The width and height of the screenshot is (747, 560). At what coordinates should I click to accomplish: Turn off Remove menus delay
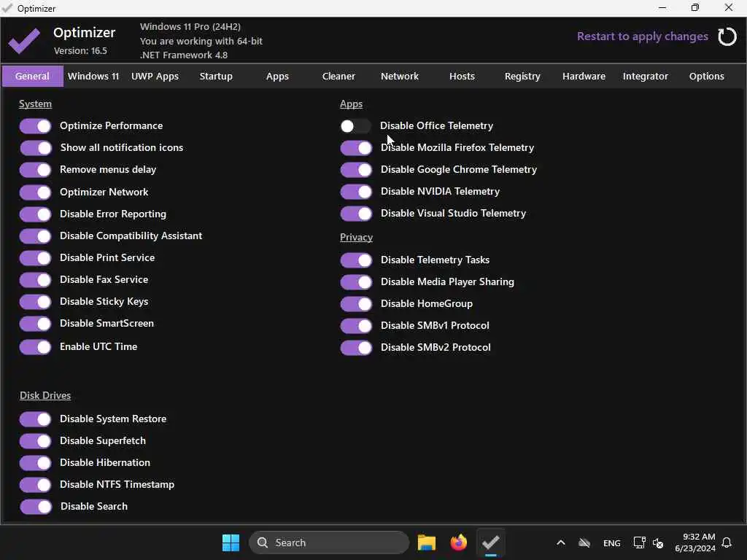tap(35, 170)
